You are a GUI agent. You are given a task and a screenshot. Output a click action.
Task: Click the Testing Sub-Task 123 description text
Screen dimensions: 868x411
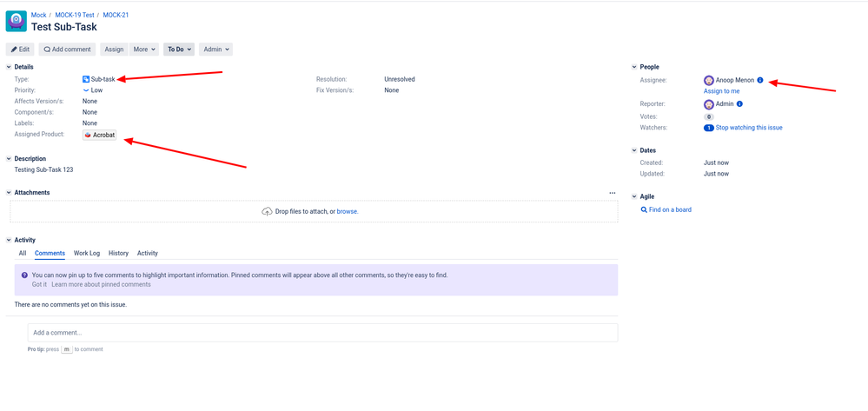click(x=43, y=170)
